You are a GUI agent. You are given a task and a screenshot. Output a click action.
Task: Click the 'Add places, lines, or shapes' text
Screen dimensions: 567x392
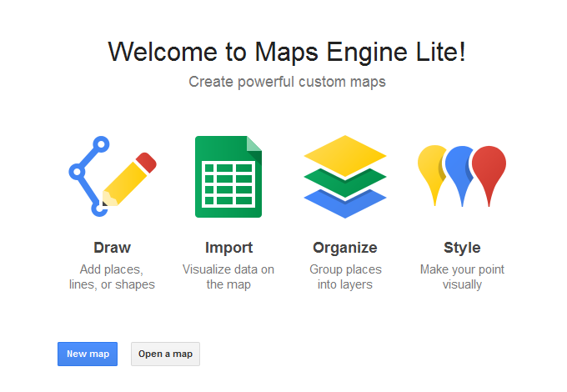[112, 277]
